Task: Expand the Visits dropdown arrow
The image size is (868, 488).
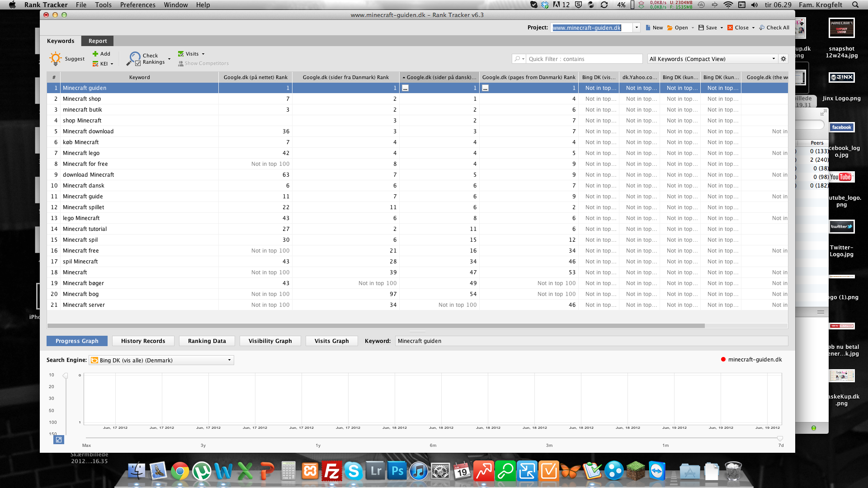Action: [x=203, y=54]
